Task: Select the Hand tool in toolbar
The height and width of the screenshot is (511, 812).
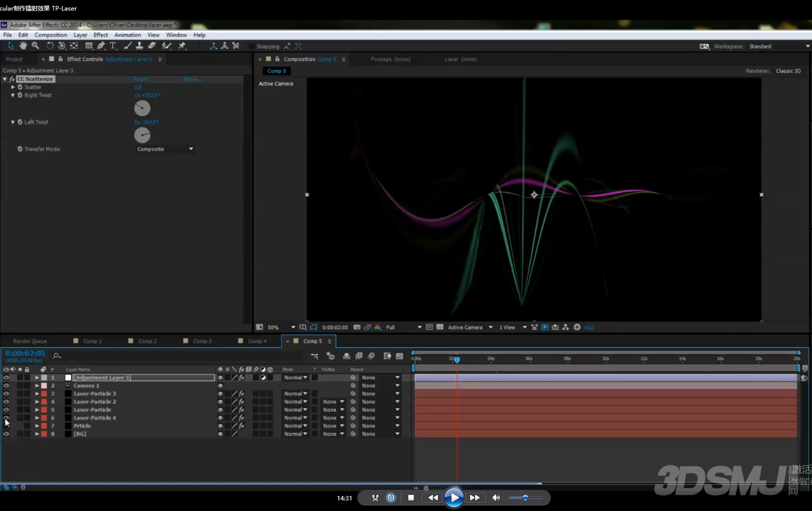Action: [23, 46]
